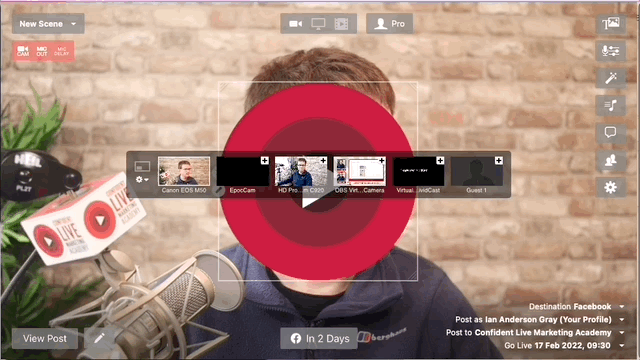640x360 pixels.
Task: Open camera switcher gear dropdown
Action: (x=142, y=180)
